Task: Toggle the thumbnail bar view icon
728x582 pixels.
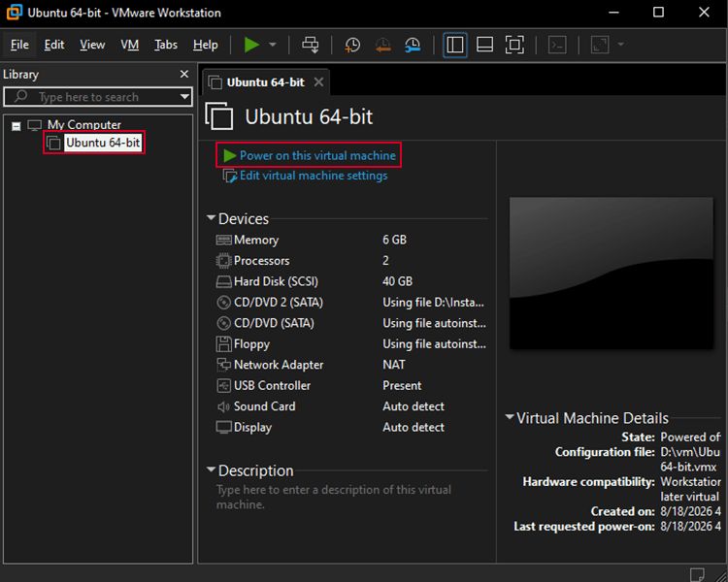Action: pyautogui.click(x=484, y=45)
